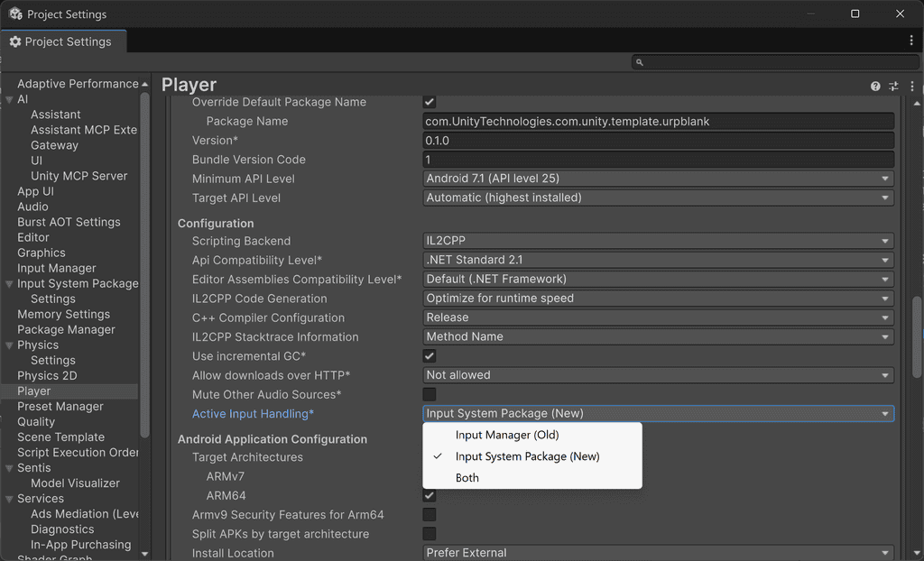Select Adaptive Performance in sidebar
This screenshot has height=561, width=924.
pos(78,84)
